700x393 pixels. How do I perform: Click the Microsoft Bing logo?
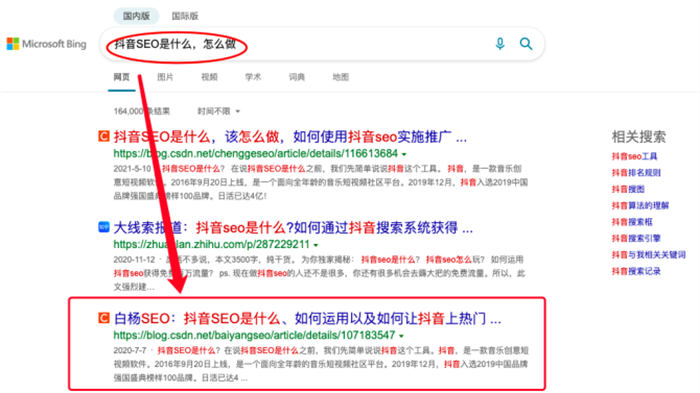(x=46, y=44)
